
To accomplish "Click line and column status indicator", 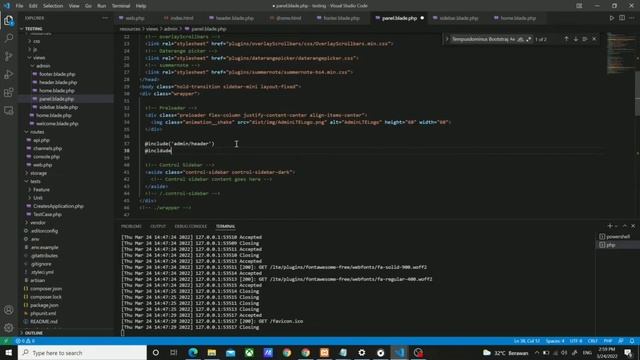I will pyautogui.click(x=526, y=341).
